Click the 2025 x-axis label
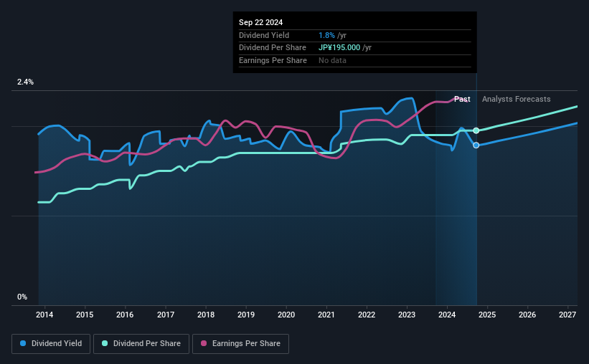589x364 pixels. (487, 315)
